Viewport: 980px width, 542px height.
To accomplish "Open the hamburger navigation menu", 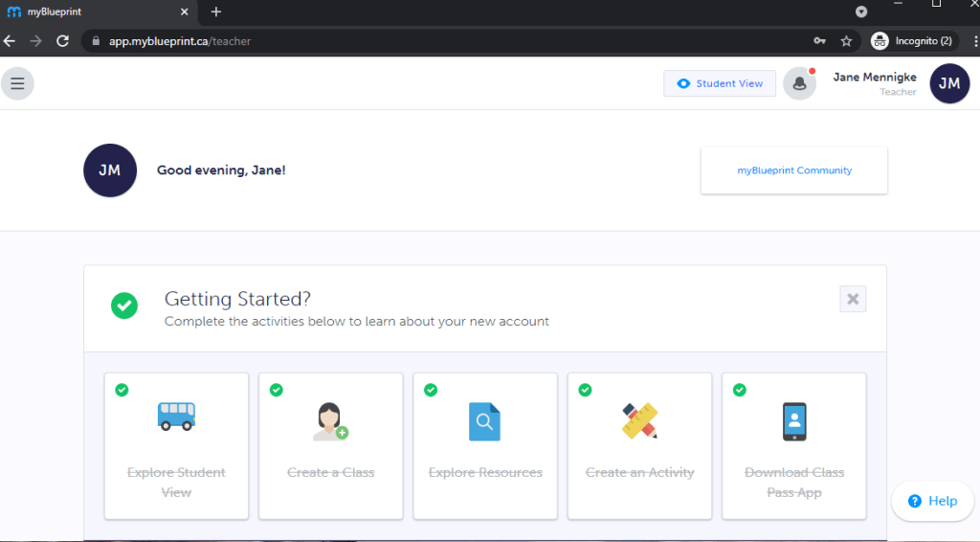I will pyautogui.click(x=17, y=83).
